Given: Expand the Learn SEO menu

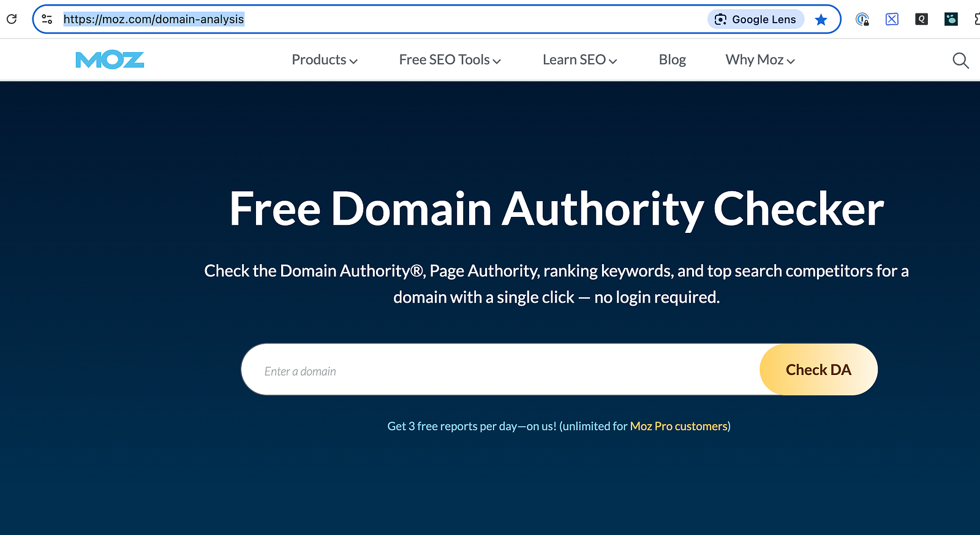Looking at the screenshot, I should 579,60.
